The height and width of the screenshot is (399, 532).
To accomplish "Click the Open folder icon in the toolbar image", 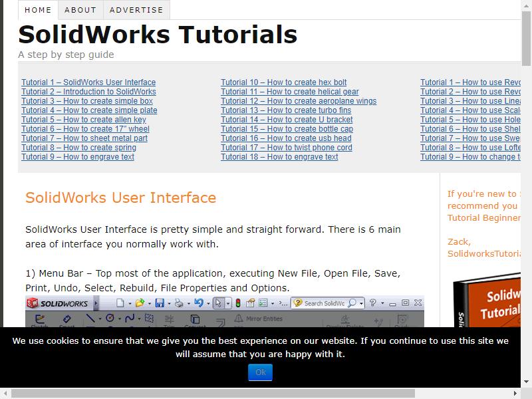I will [x=140, y=303].
